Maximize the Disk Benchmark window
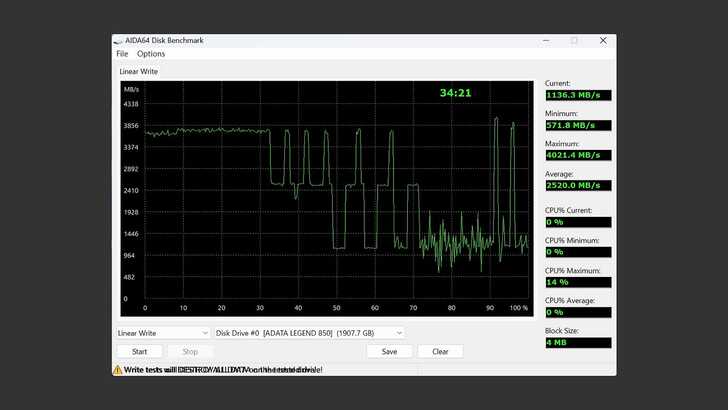This screenshot has width=728, height=410. point(574,41)
